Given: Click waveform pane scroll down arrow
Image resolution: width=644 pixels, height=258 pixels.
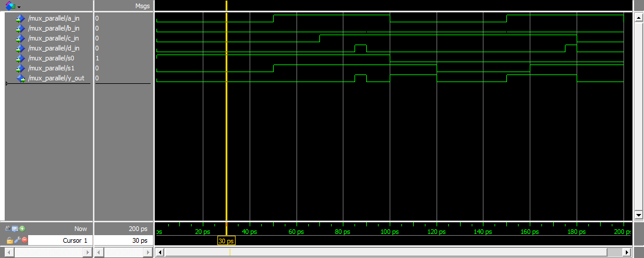Looking at the screenshot, I should pos(639,215).
